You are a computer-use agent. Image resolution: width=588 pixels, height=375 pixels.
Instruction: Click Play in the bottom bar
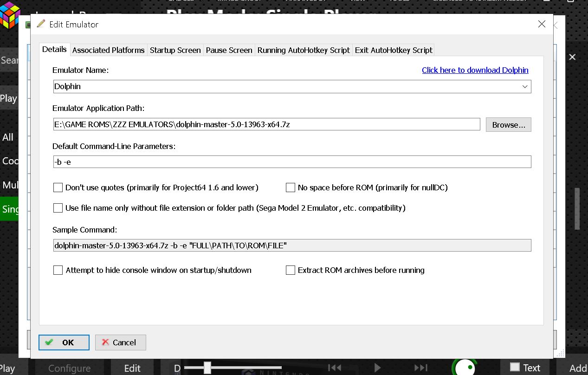(7, 368)
